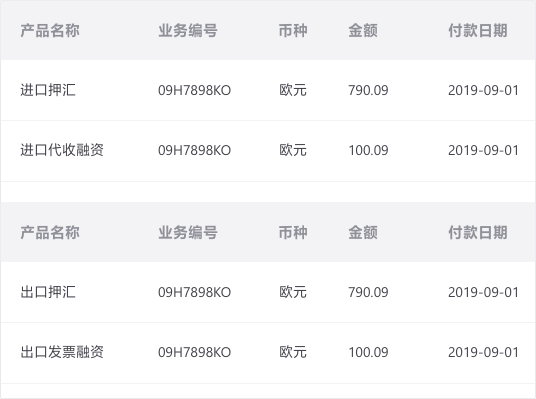Select the 进口押汇 product name cell
Image resolution: width=536 pixels, height=399 pixels.
pos(48,90)
